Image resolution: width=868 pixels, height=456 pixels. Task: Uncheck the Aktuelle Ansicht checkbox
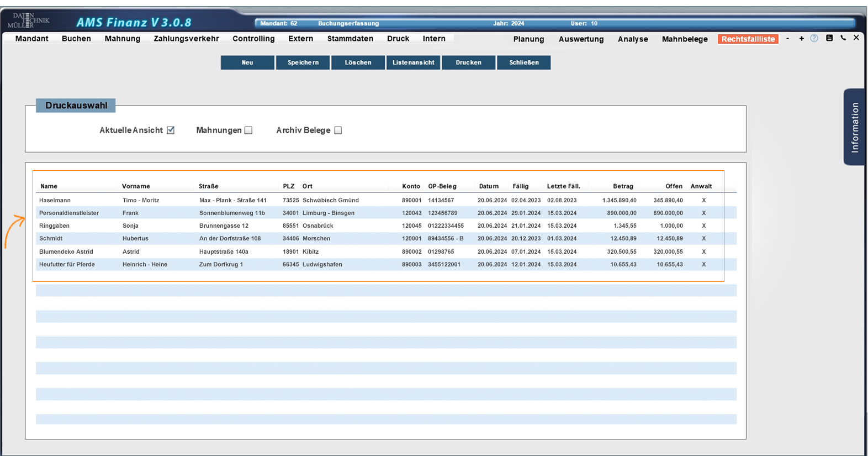point(171,130)
